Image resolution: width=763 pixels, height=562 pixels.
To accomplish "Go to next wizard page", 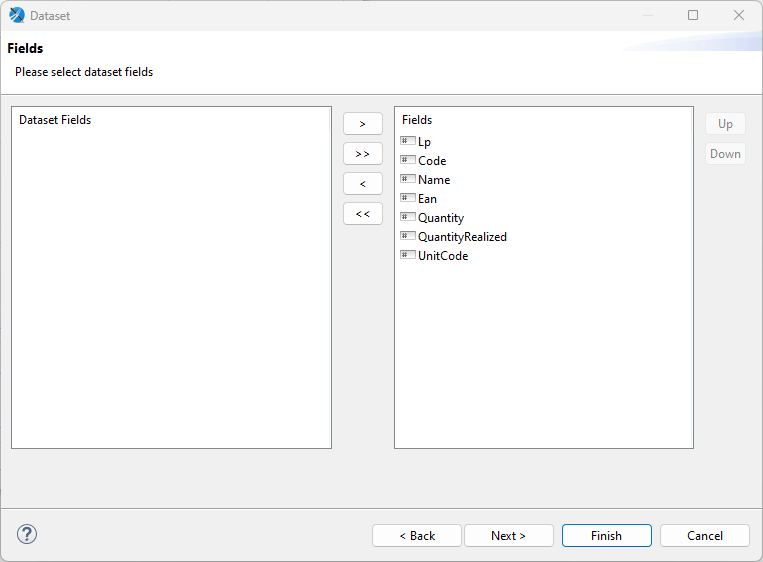I will [508, 536].
